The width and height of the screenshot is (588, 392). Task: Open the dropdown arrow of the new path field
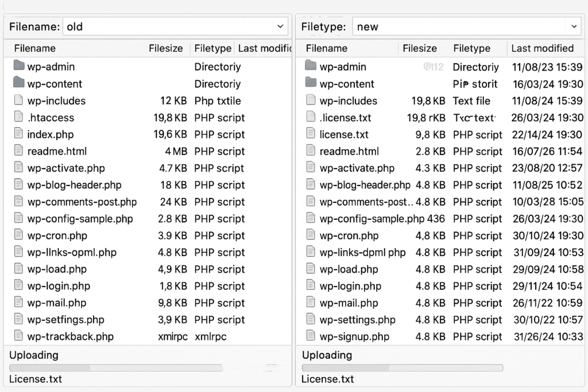(574, 26)
